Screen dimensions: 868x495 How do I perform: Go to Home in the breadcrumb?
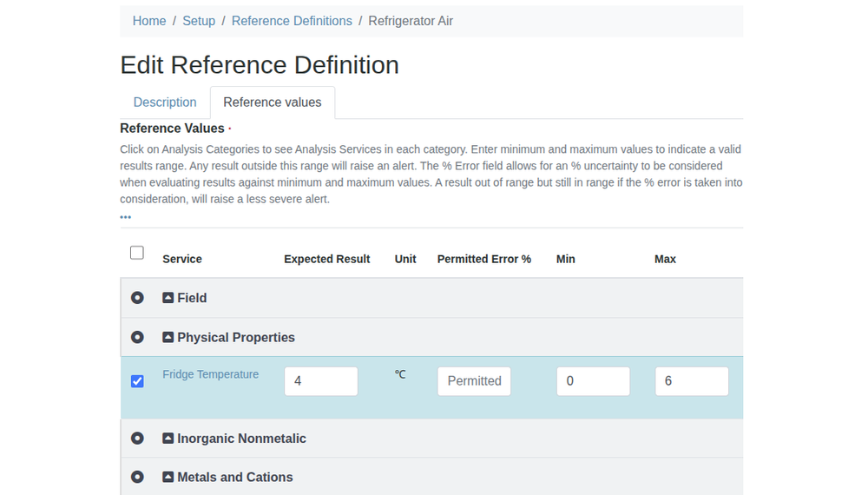pyautogui.click(x=149, y=21)
